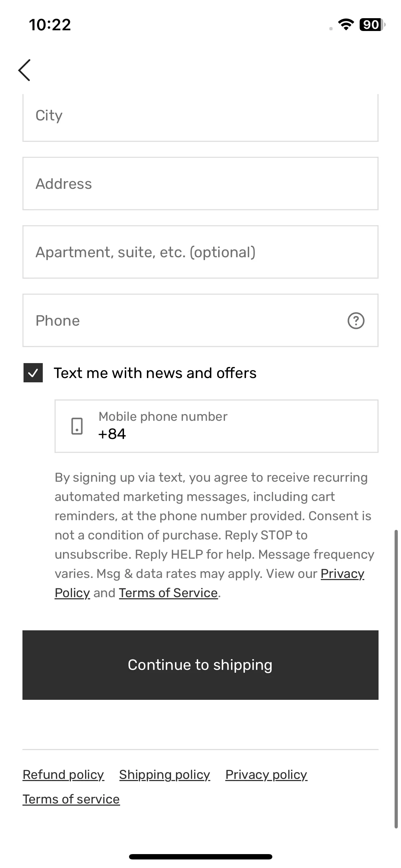Tap the 10:22 clock in status bar

coord(50,25)
